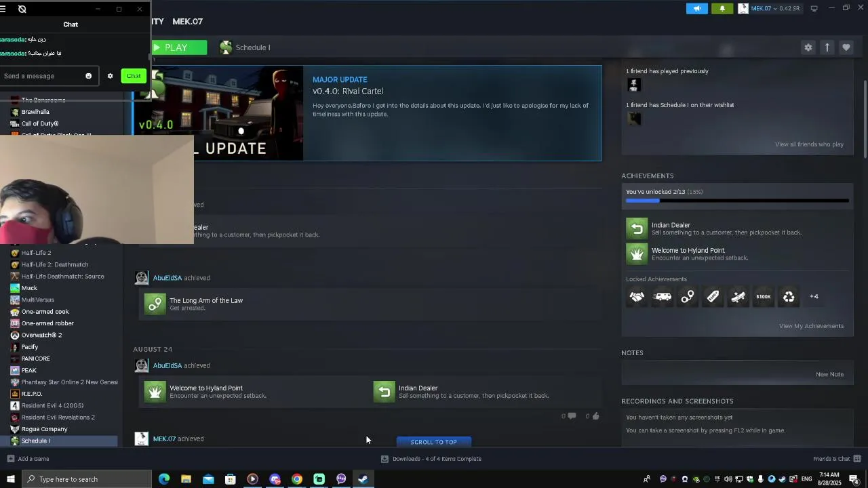This screenshot has width=868, height=488.
Task: Click the Schedule I title next to Play
Action: 253,47
